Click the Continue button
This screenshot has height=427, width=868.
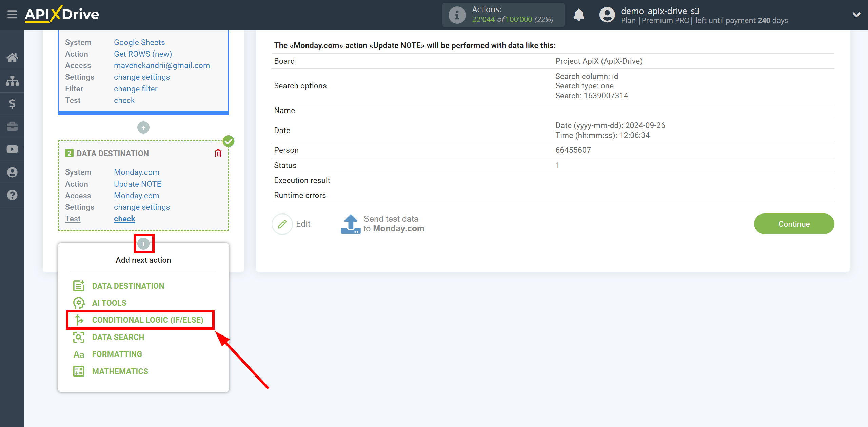[x=794, y=224]
